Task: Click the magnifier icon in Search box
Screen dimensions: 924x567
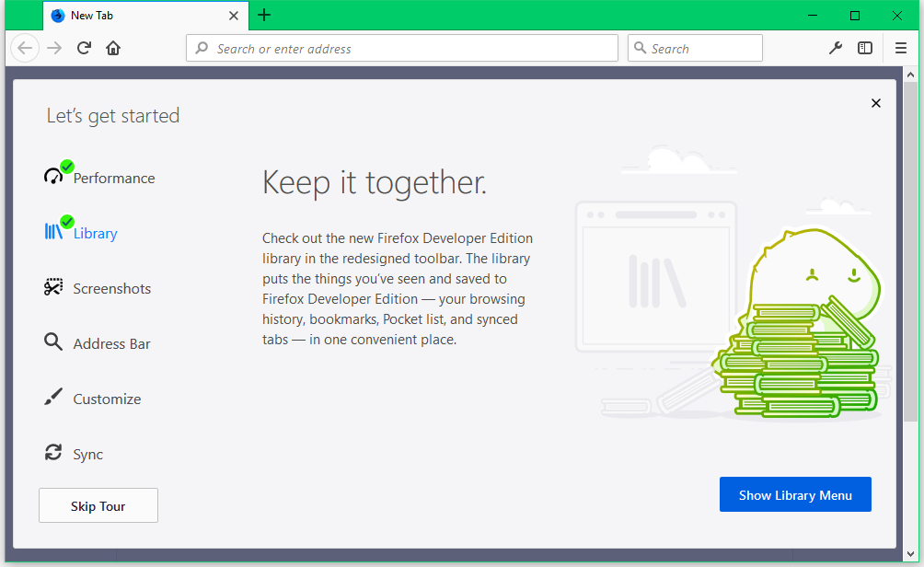Action: [640, 48]
